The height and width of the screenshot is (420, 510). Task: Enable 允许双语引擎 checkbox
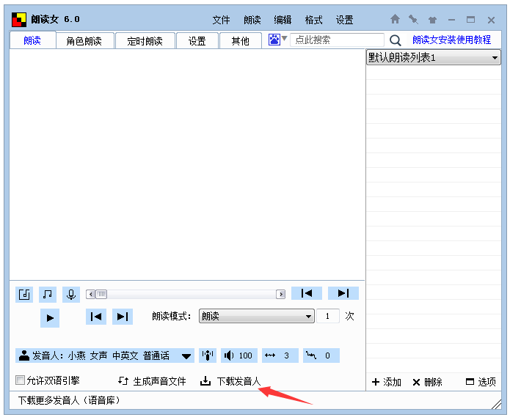[21, 380]
